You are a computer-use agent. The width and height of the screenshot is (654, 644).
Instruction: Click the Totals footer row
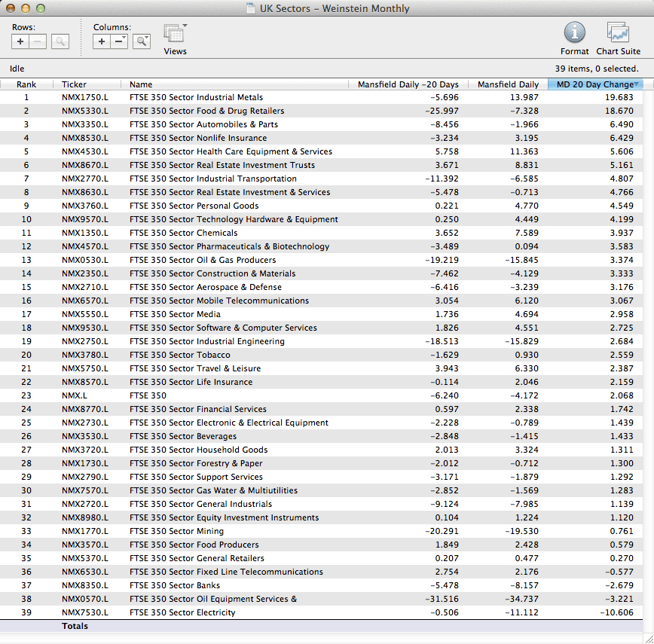tap(75, 626)
